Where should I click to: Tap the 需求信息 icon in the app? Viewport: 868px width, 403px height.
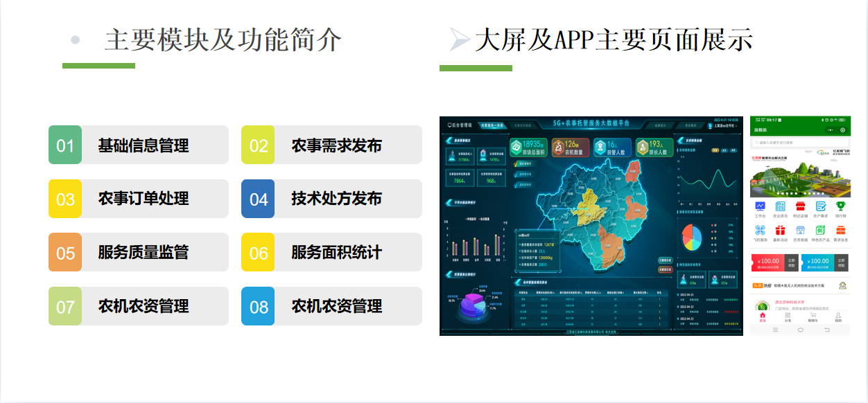[841, 231]
